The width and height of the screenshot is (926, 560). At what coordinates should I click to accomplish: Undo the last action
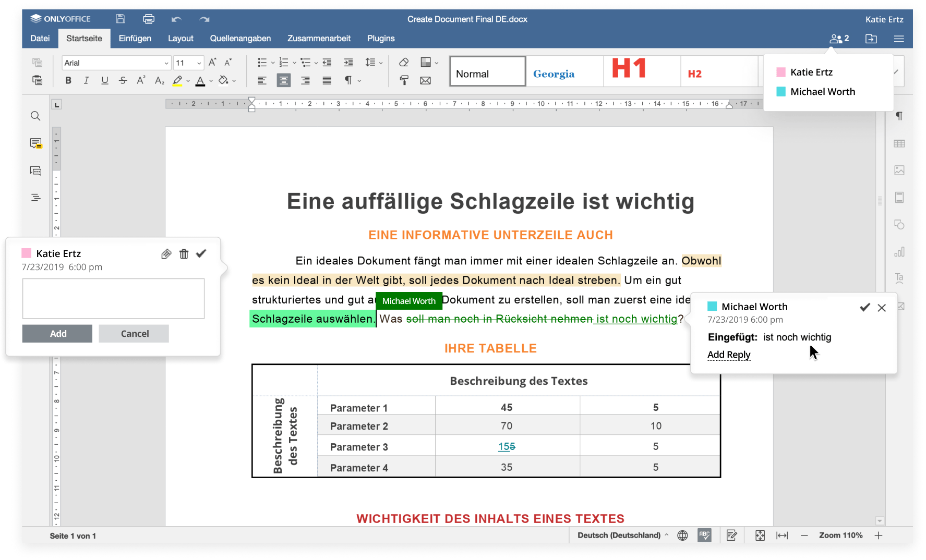point(176,19)
